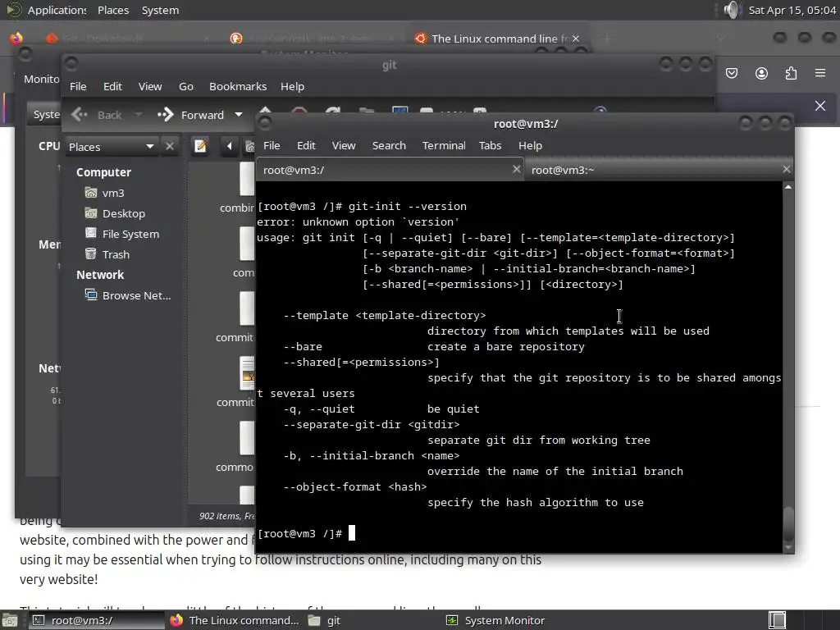Screen dimensions: 840x630
Task: Open the System menu in top panel
Action: point(160,10)
